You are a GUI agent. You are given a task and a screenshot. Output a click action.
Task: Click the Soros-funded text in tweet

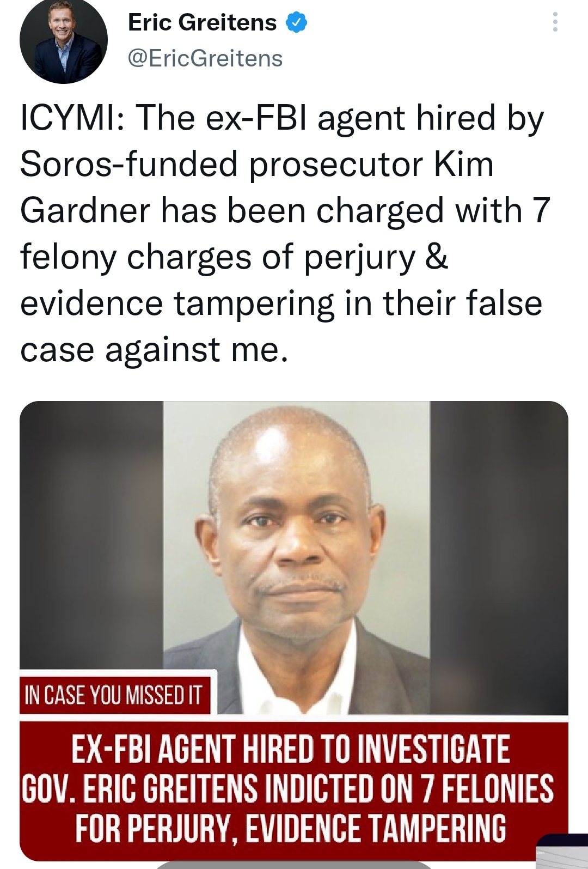pos(129,165)
